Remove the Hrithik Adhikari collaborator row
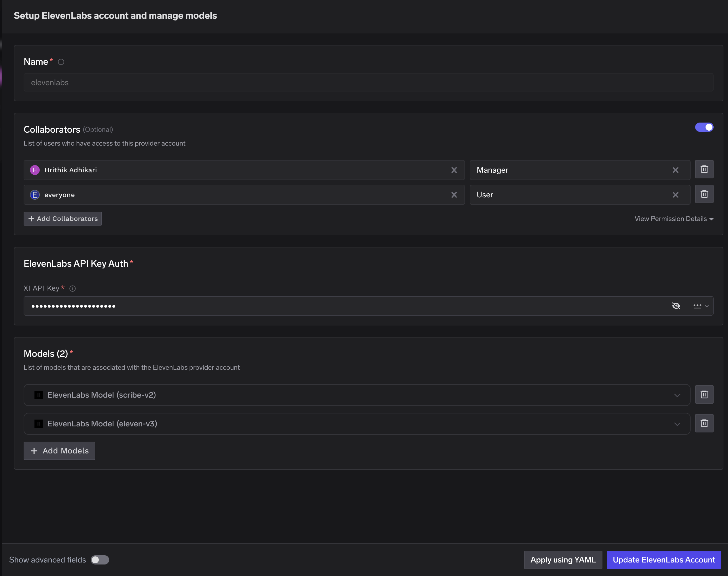The image size is (728, 576). (x=704, y=169)
